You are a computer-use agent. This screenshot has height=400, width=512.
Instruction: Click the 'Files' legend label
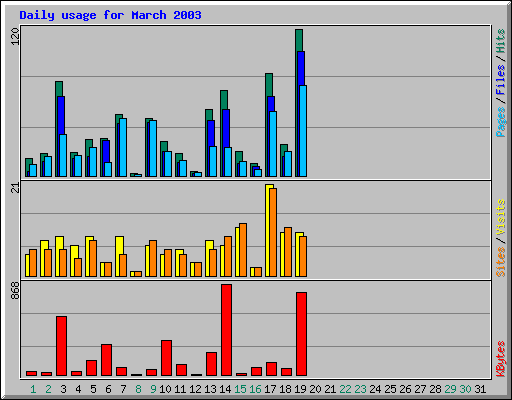pos(501,80)
